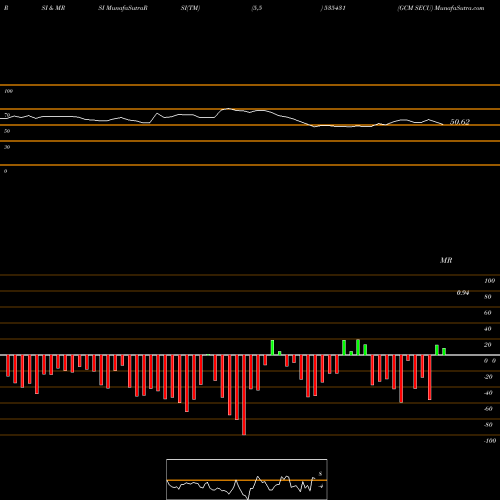This screenshot has height=500, width=500.
Task: Click the -20 label on MR axis
Action: (x=488, y=377)
